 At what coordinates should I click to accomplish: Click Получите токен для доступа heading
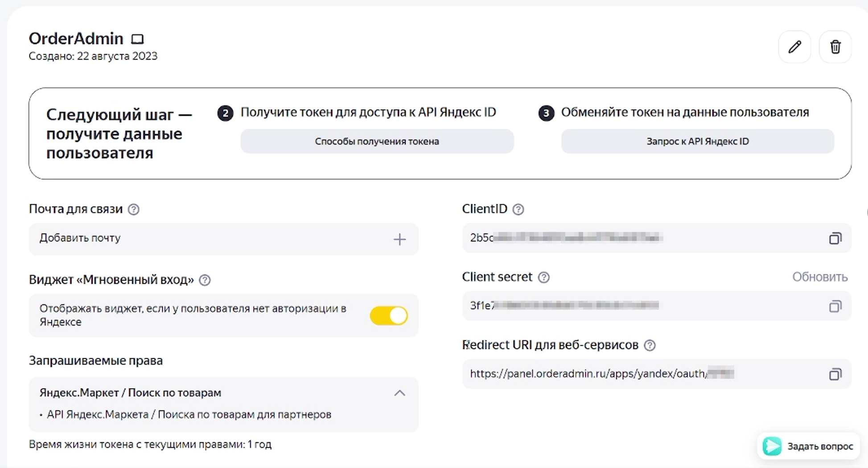pyautogui.click(x=368, y=112)
